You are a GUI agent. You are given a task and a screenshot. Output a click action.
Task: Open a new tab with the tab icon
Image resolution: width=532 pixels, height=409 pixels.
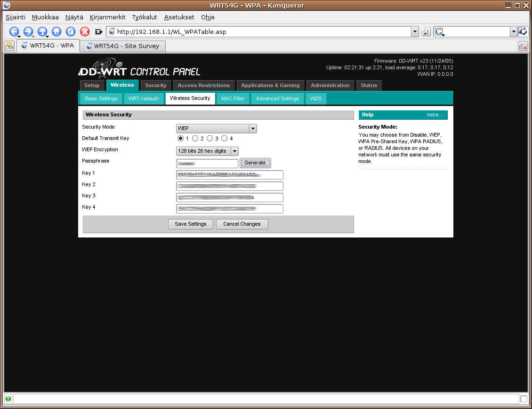point(9,46)
